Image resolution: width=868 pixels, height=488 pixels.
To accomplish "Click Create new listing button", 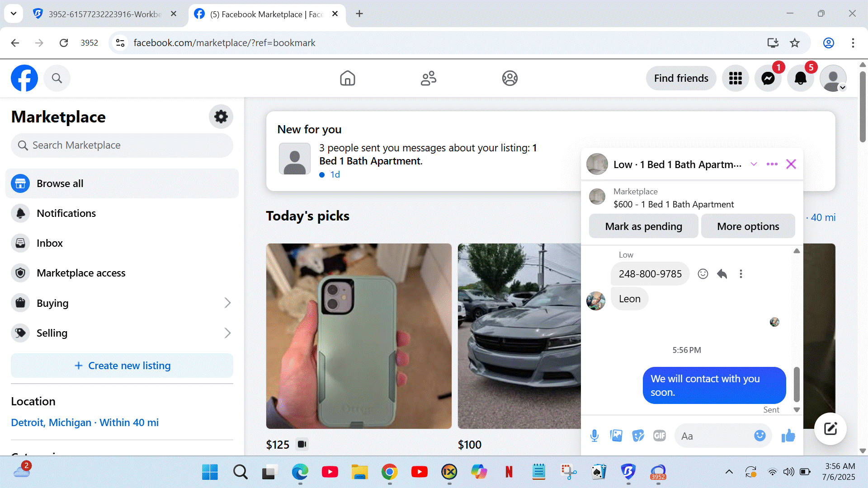I will (122, 366).
